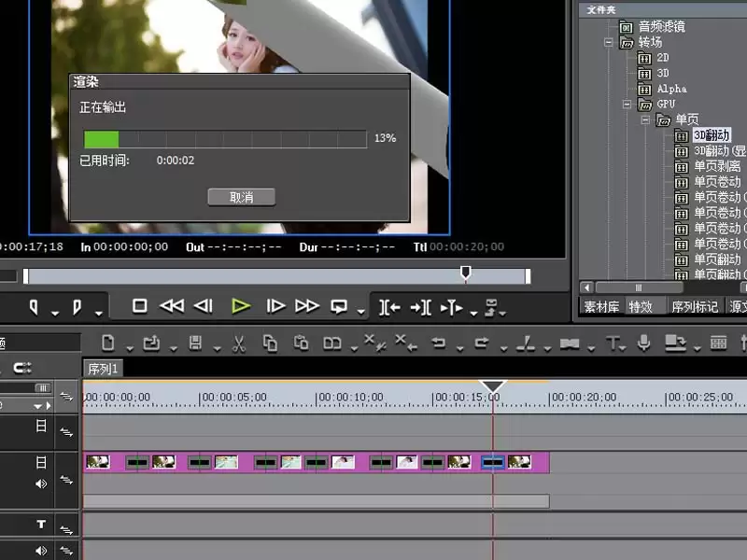Viewport: 747px width, 560px height.
Task: Start playback with the green play button
Action: (x=241, y=306)
